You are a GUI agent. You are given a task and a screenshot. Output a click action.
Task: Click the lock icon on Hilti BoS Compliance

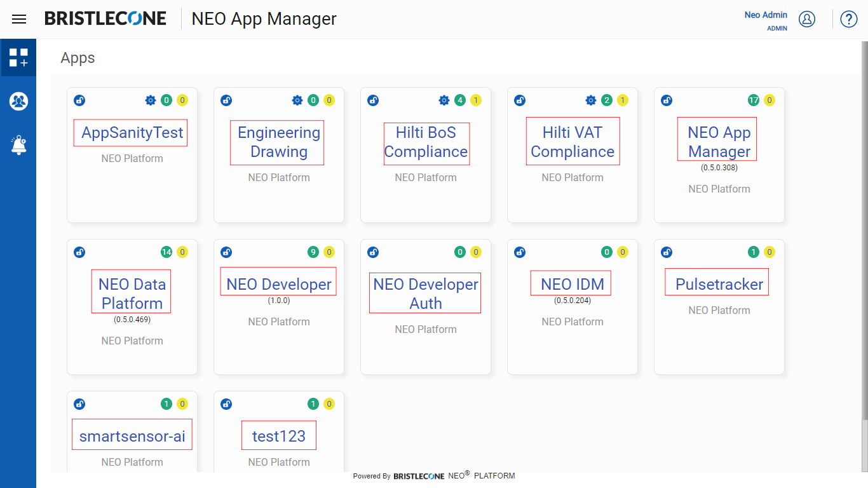pyautogui.click(x=373, y=100)
